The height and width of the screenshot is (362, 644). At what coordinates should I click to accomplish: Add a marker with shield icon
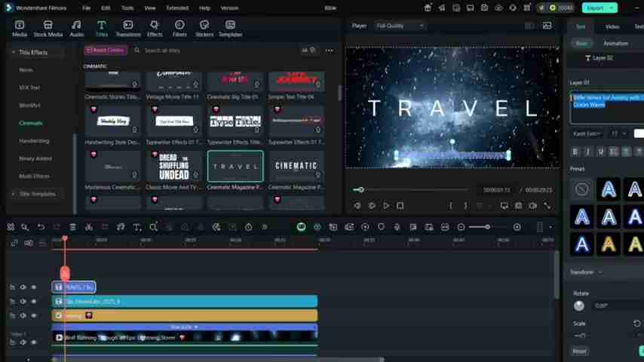point(381,227)
